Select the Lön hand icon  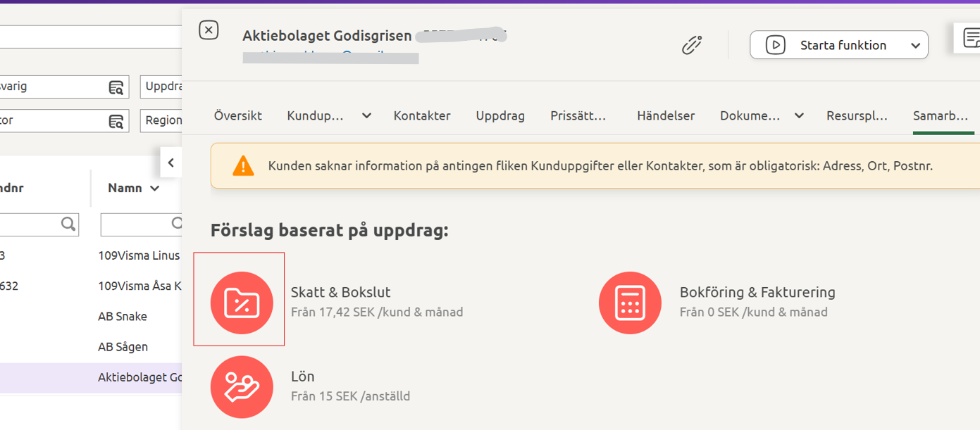click(241, 386)
